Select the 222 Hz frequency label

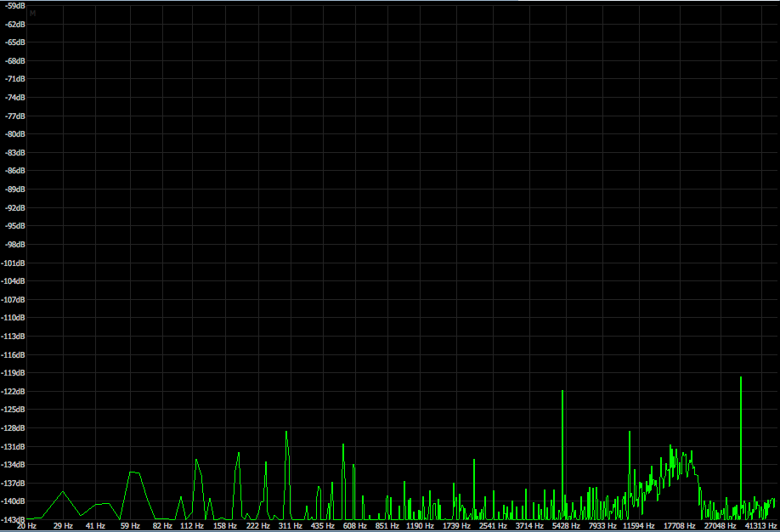[x=257, y=525]
